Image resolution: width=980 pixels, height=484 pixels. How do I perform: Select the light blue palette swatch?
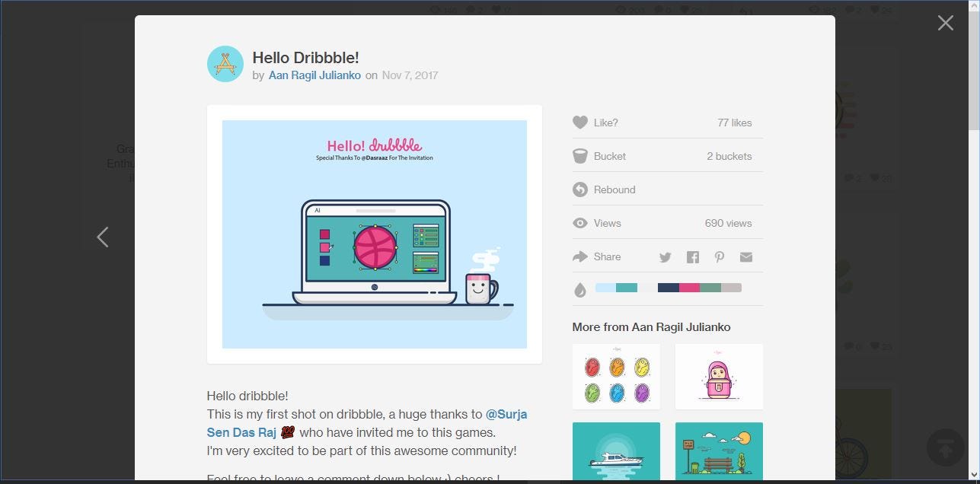[x=605, y=288]
